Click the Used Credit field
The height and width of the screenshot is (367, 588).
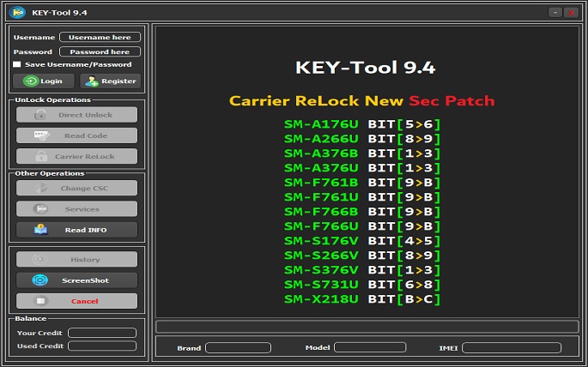point(102,346)
